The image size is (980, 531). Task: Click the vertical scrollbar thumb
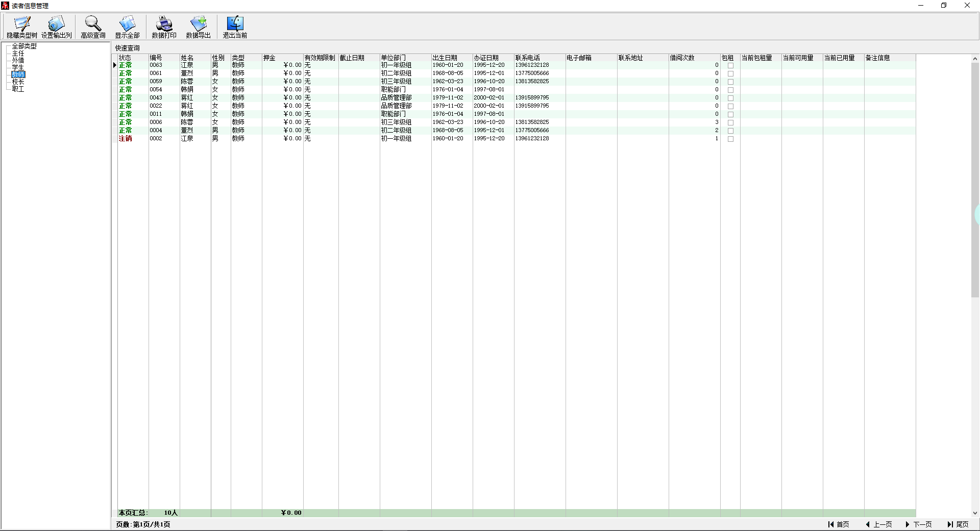point(975,180)
